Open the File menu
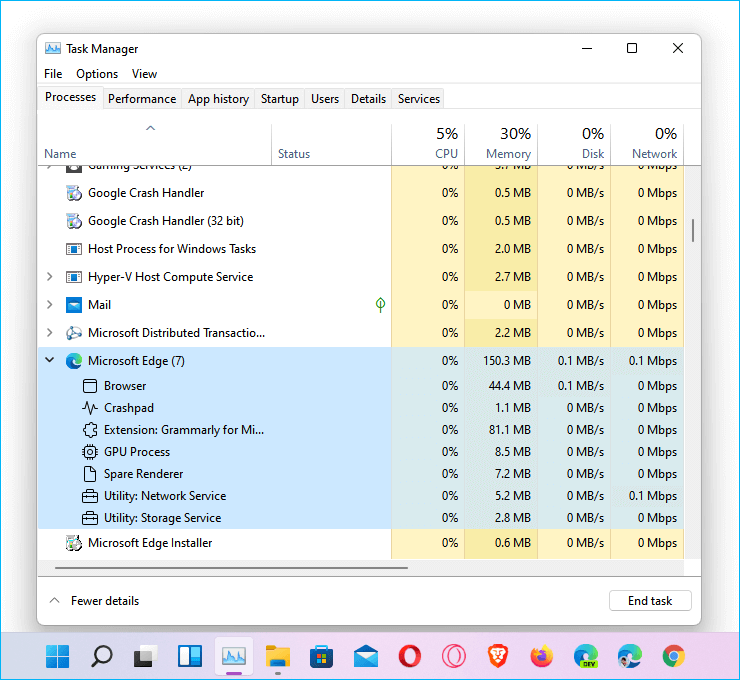740x680 pixels. (53, 74)
